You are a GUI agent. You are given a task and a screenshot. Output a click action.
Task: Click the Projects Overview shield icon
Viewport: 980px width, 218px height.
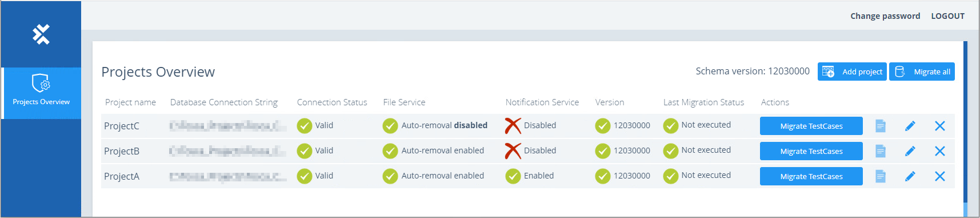point(41,84)
